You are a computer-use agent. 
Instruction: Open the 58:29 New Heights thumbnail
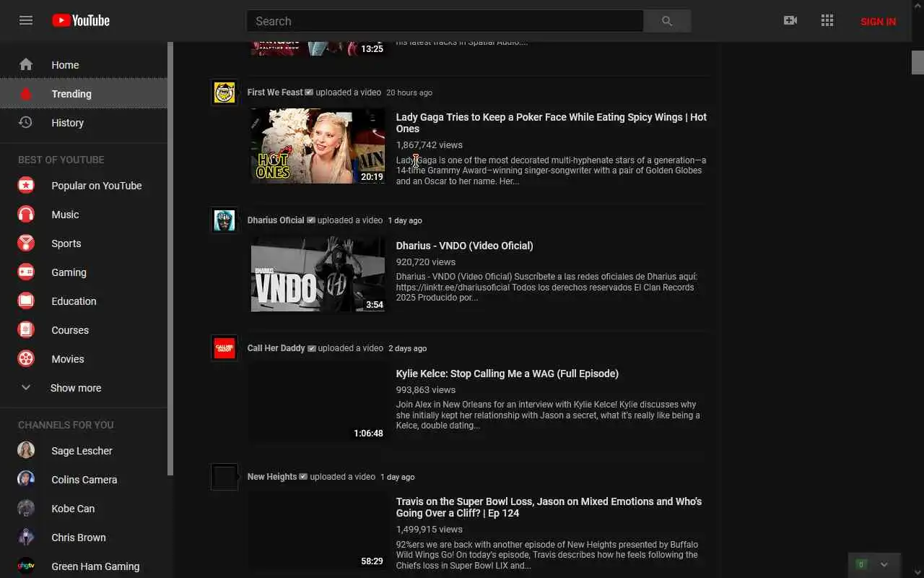point(318,531)
